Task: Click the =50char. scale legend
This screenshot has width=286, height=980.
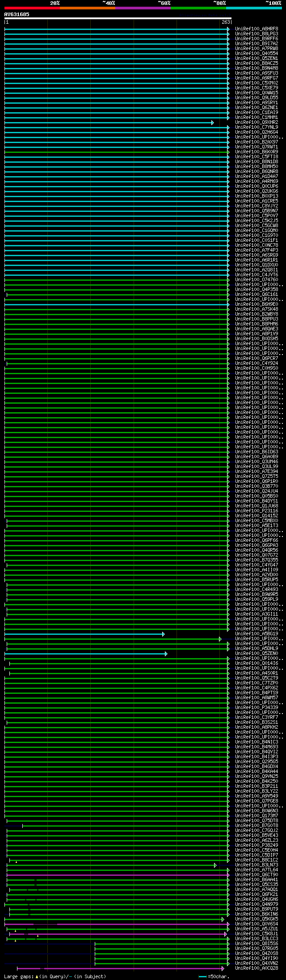Action: pyautogui.click(x=214, y=976)
